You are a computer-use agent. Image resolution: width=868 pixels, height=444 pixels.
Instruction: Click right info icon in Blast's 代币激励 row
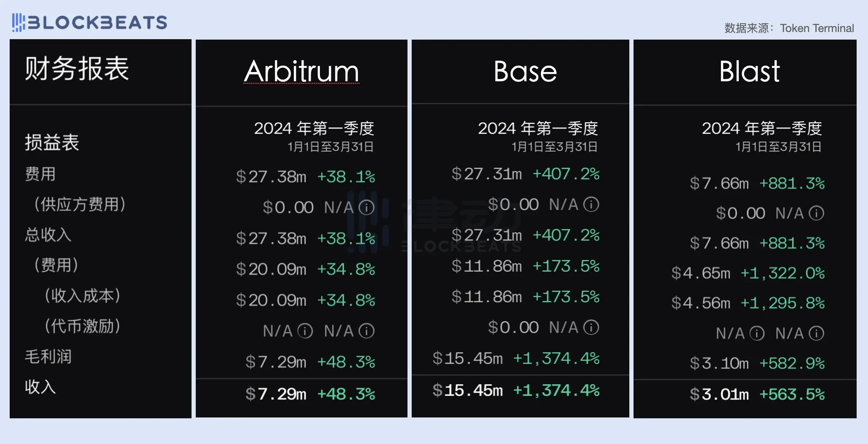(816, 334)
